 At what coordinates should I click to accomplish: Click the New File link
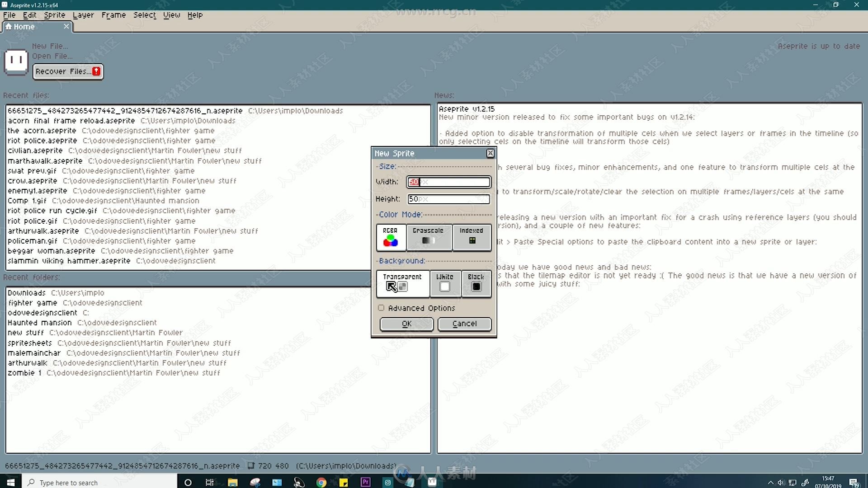50,46
